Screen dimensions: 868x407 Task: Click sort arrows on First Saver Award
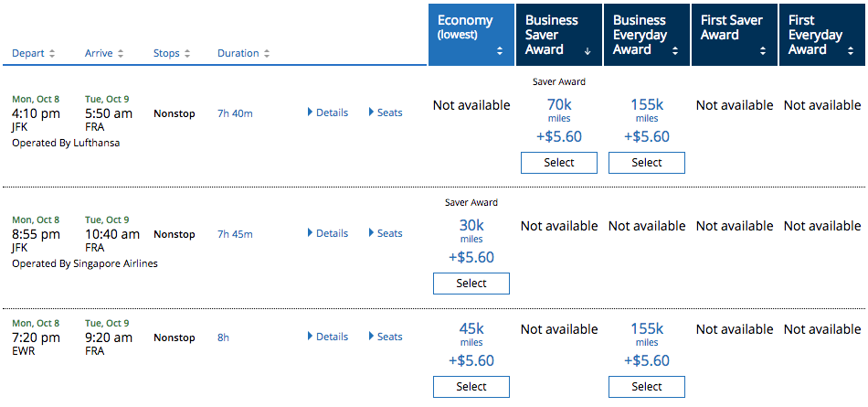(x=762, y=51)
